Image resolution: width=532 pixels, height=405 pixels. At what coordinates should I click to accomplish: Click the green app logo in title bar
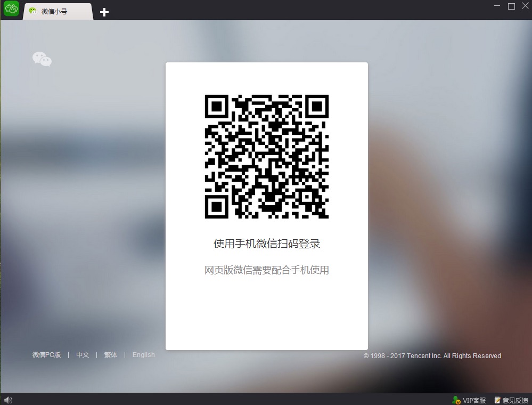point(11,8)
